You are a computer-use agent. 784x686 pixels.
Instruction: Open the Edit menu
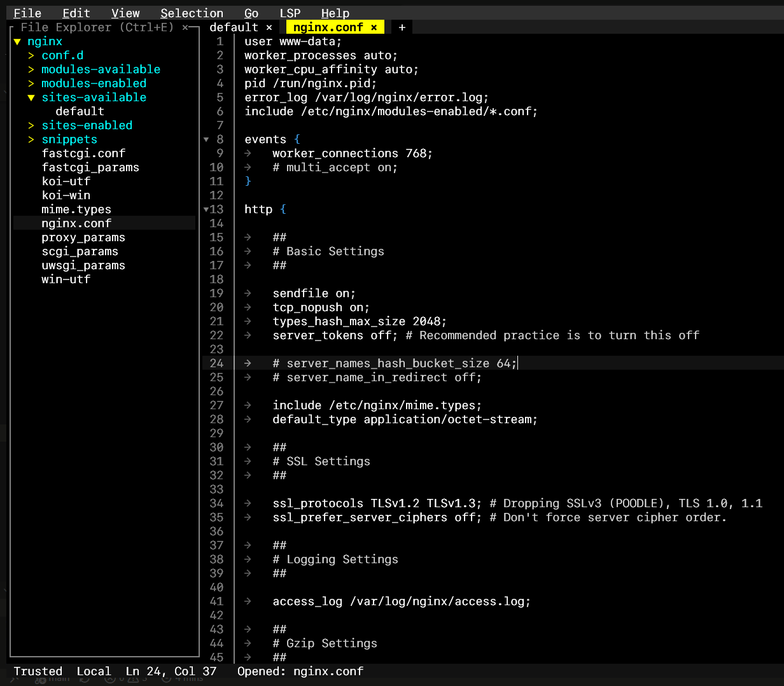76,13
